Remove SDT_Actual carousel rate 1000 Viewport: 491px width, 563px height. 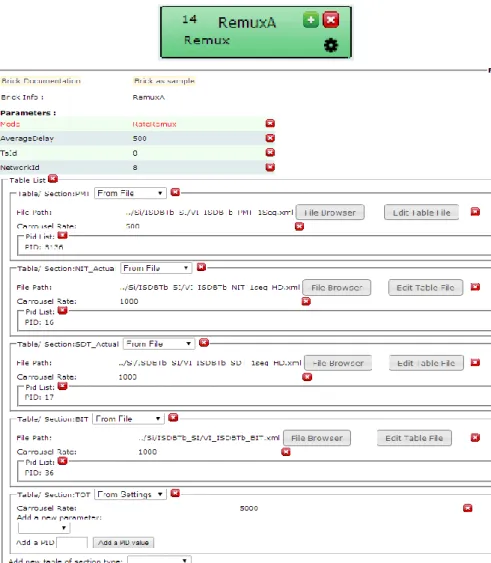tap(307, 377)
